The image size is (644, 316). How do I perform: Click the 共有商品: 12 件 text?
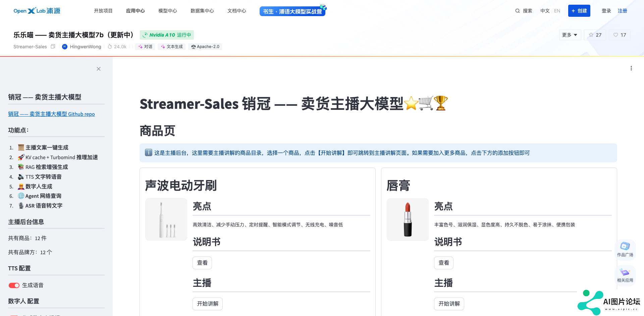[x=28, y=238]
